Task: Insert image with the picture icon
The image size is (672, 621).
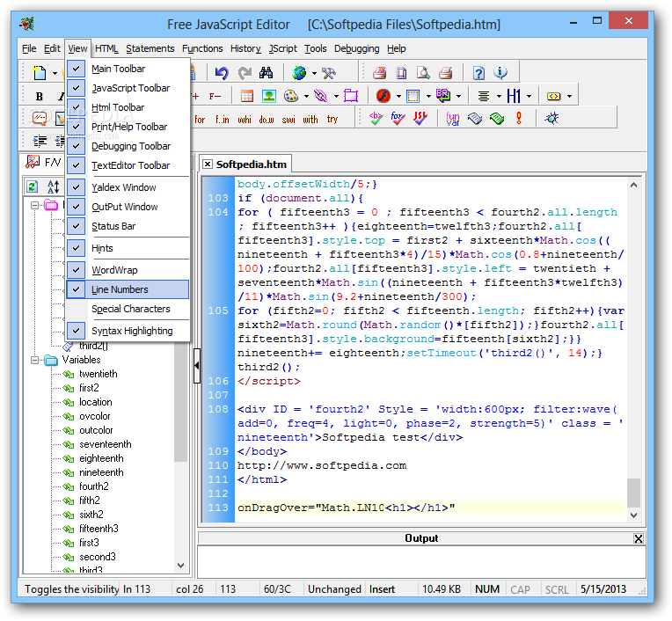Action: click(269, 96)
